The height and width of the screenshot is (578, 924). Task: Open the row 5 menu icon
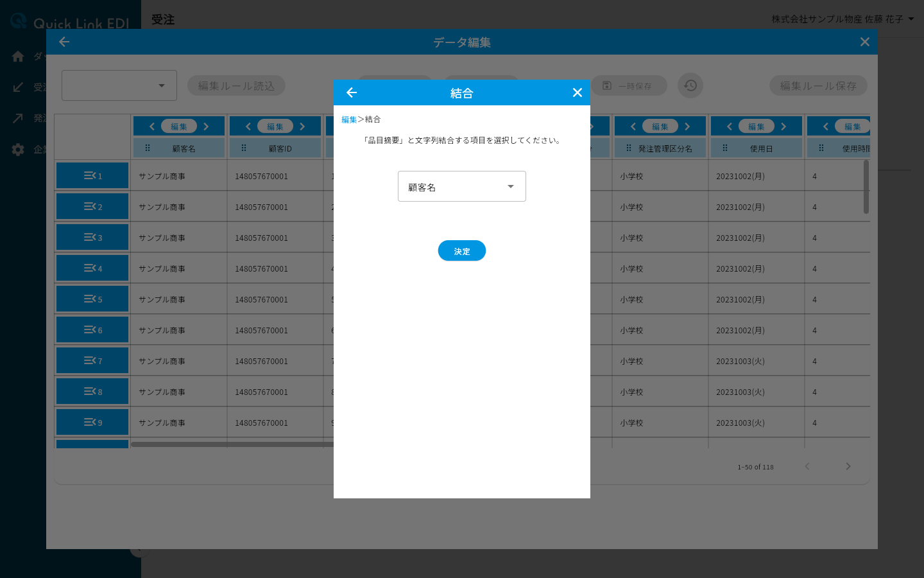[92, 299]
